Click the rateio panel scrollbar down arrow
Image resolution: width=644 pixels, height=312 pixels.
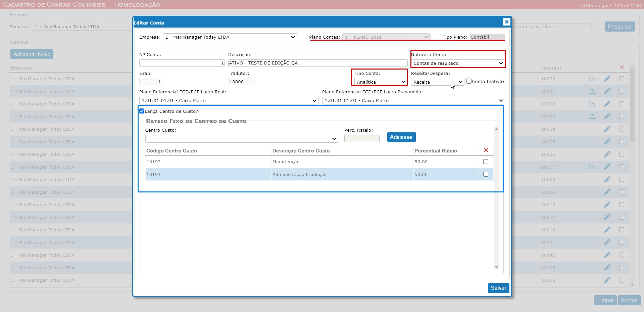click(x=496, y=267)
